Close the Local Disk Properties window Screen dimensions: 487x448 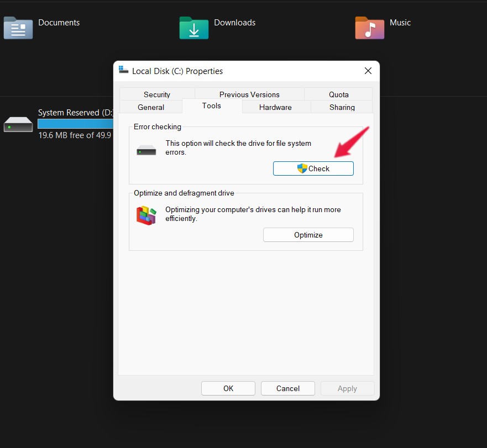pos(368,71)
